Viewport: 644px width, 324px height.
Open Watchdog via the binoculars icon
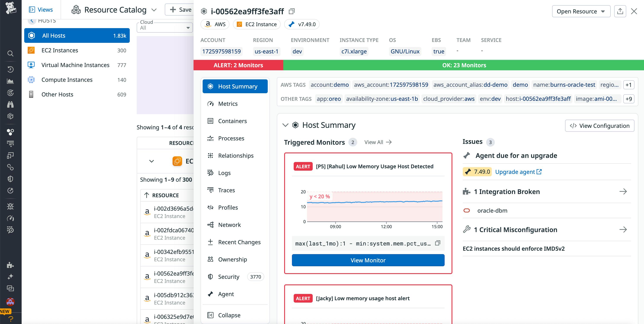click(x=10, y=105)
